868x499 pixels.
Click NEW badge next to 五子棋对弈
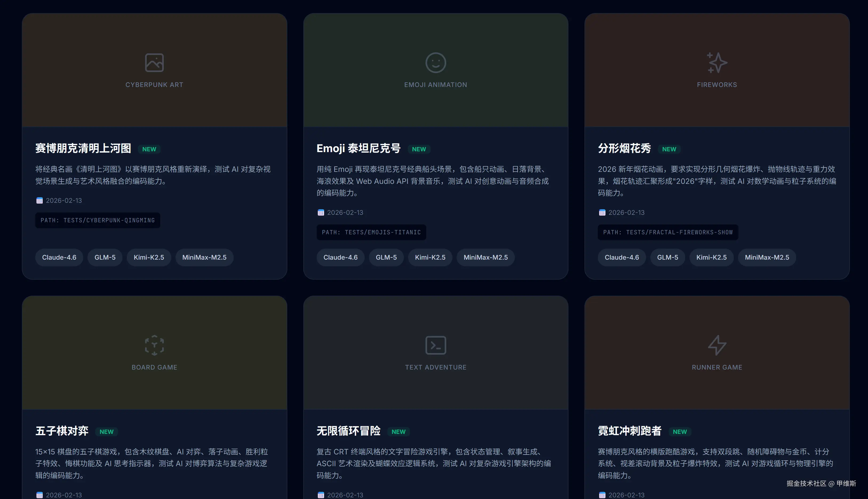[x=106, y=432]
